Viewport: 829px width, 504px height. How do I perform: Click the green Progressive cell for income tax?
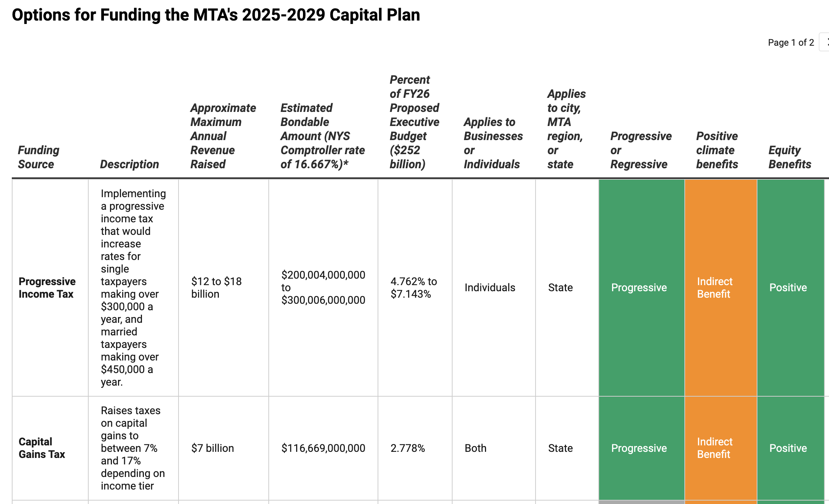(639, 288)
